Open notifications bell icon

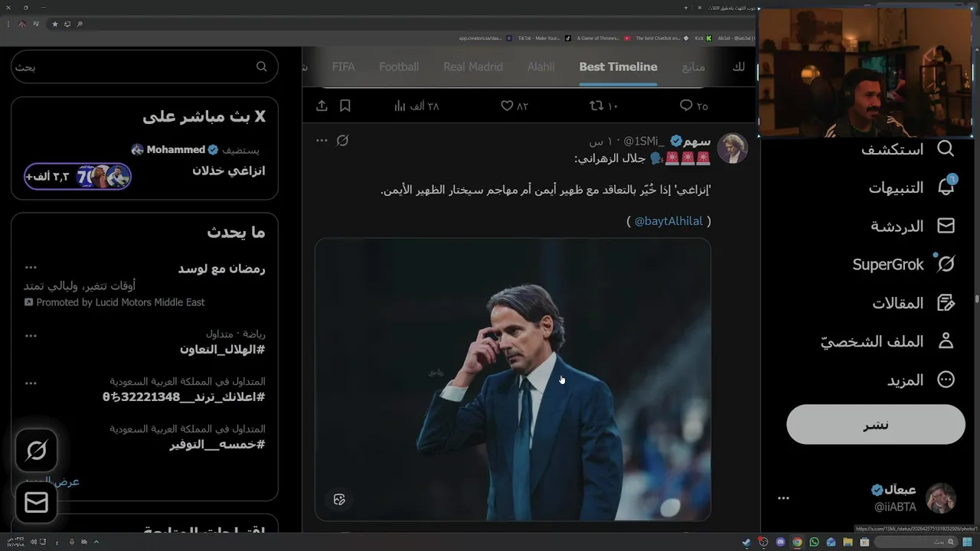click(946, 187)
